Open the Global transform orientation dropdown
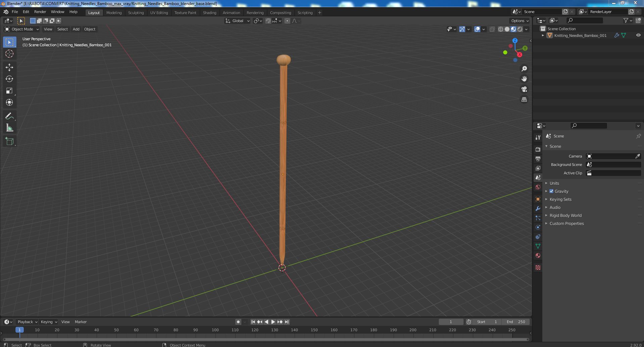The width and height of the screenshot is (644, 347). (x=238, y=21)
